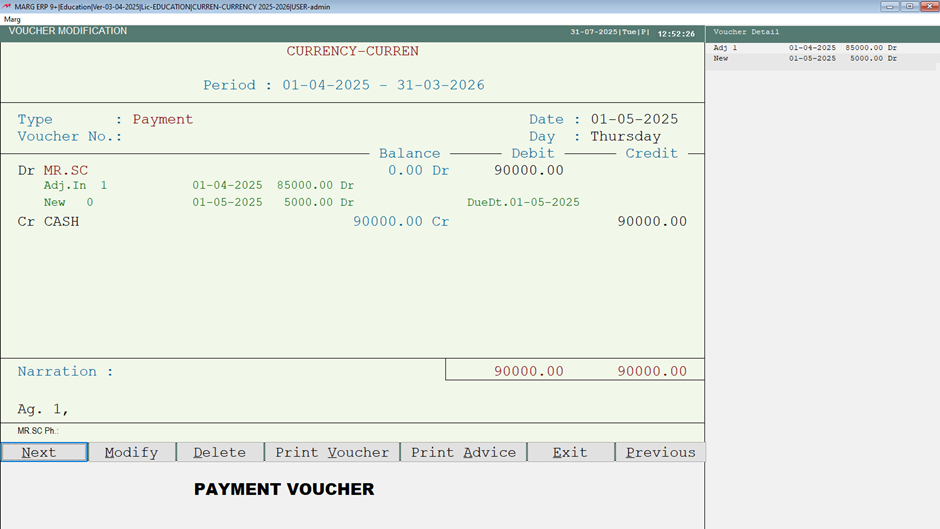
Task: Go to the Previous voucher
Action: tap(660, 452)
